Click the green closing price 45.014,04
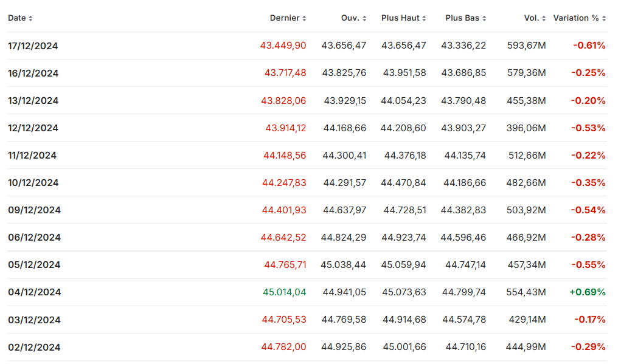Viewport: 621px width, 364px height. [x=284, y=292]
